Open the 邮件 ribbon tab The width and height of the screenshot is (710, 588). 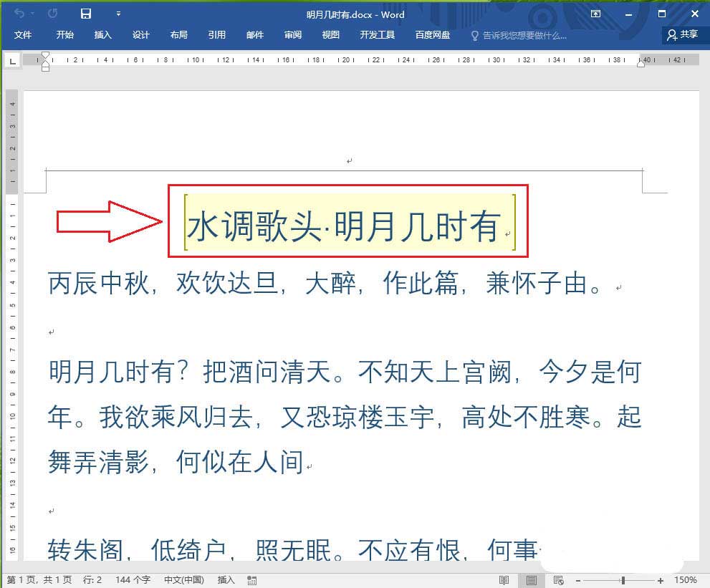click(255, 35)
